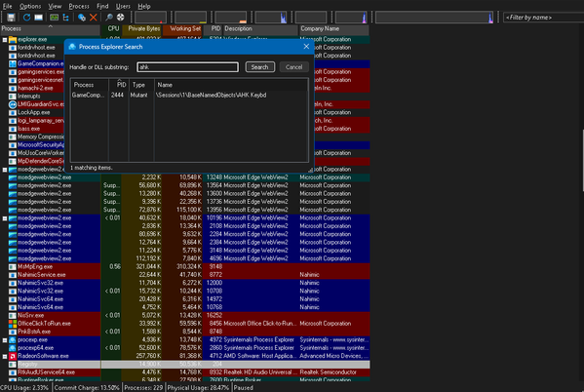Click the fourth mini graph with blue spikes
The height and width of the screenshot is (392, 584).
pos(271,18)
